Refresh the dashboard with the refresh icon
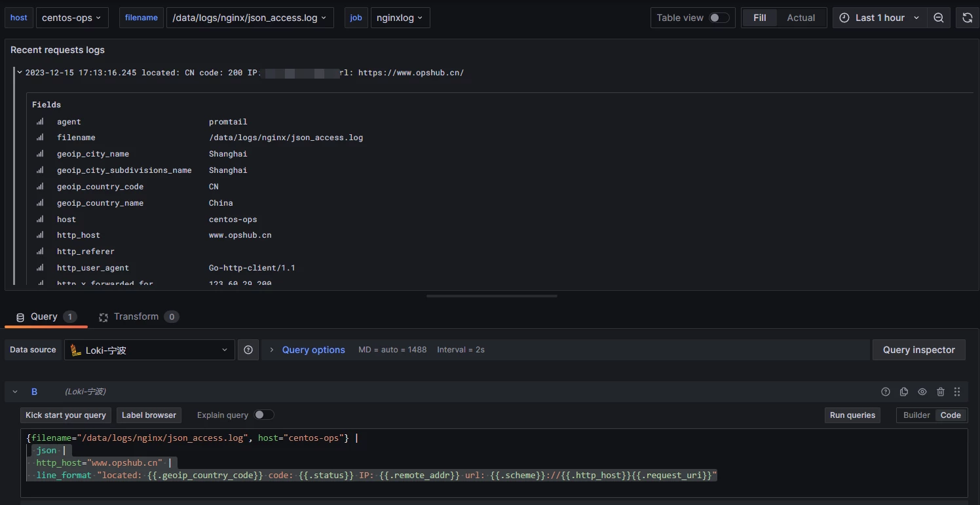Viewport: 980px width, 505px height. 968,18
